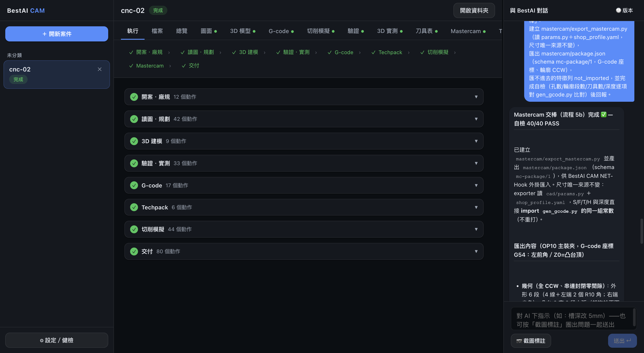Open the Mastercam tab
Screen dimensions: 644x353
[468, 31]
